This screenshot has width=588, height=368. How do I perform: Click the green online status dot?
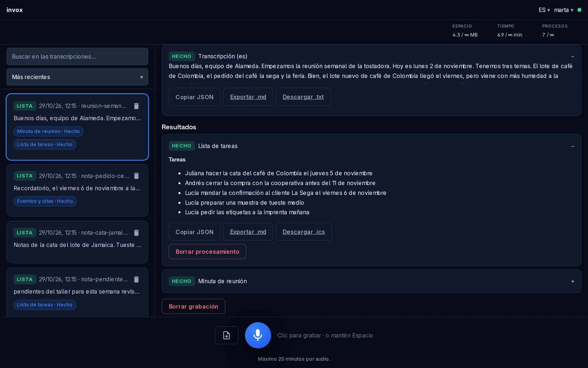click(x=580, y=10)
